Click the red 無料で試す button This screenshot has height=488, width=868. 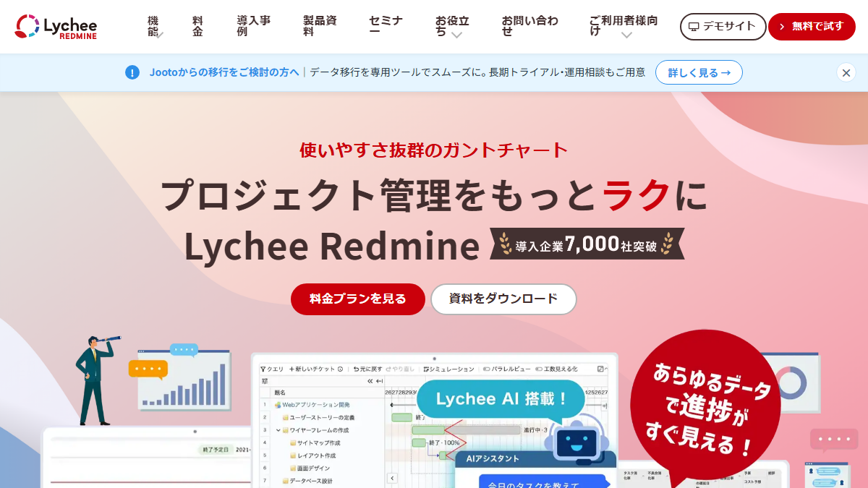[x=812, y=27]
